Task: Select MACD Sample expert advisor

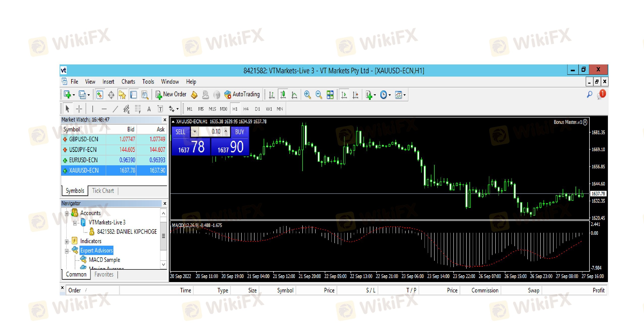Action: point(104,260)
